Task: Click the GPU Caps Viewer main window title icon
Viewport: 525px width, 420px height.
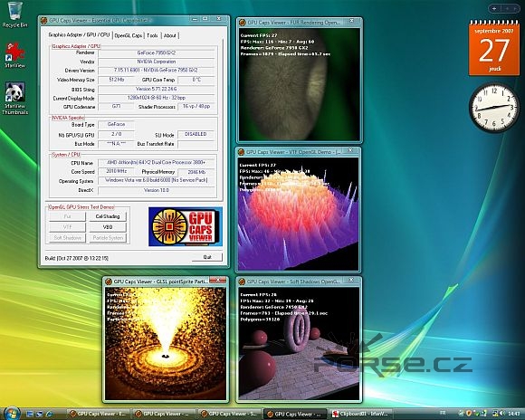Action: [43, 21]
